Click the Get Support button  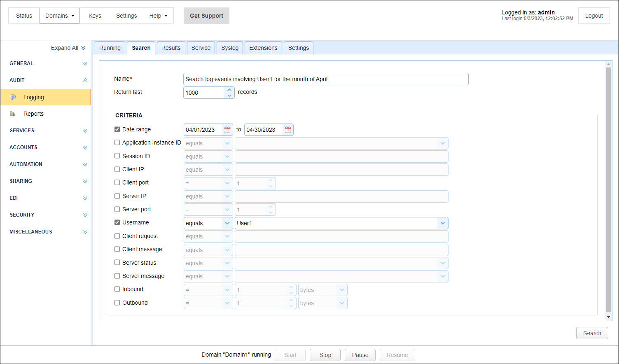tap(206, 16)
